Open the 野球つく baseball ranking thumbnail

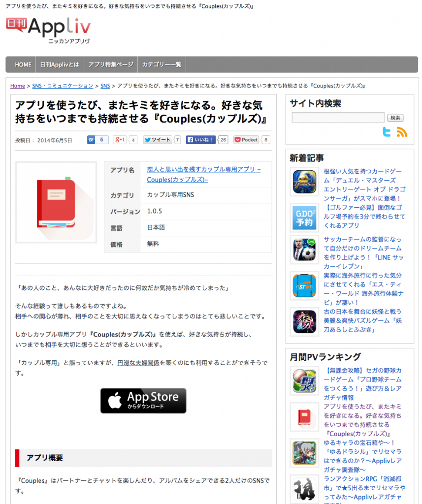pyautogui.click(x=304, y=381)
